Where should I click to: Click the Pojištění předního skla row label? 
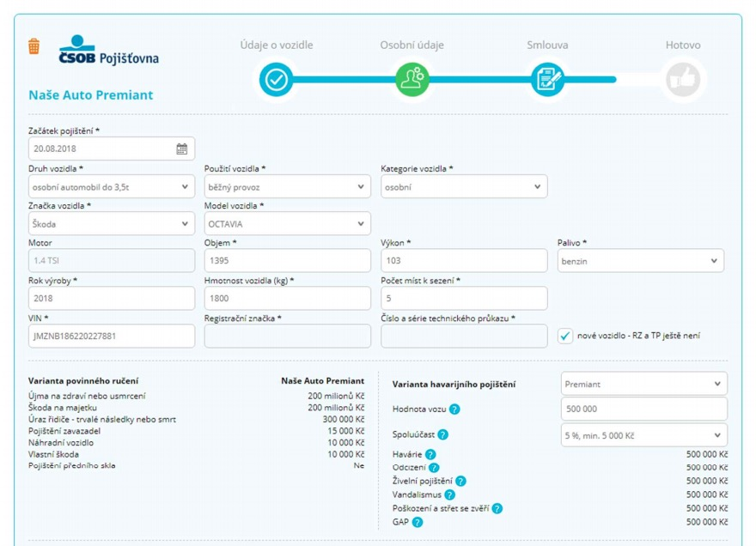tap(71, 465)
